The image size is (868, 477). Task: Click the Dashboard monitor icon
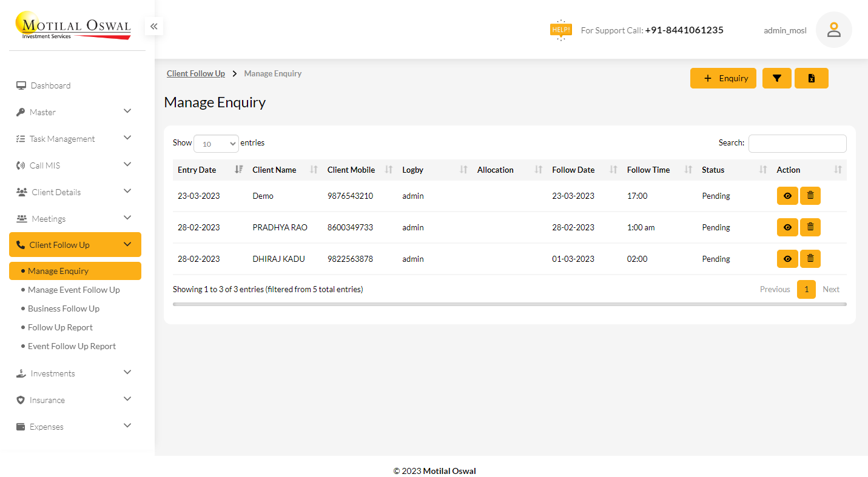pos(21,85)
